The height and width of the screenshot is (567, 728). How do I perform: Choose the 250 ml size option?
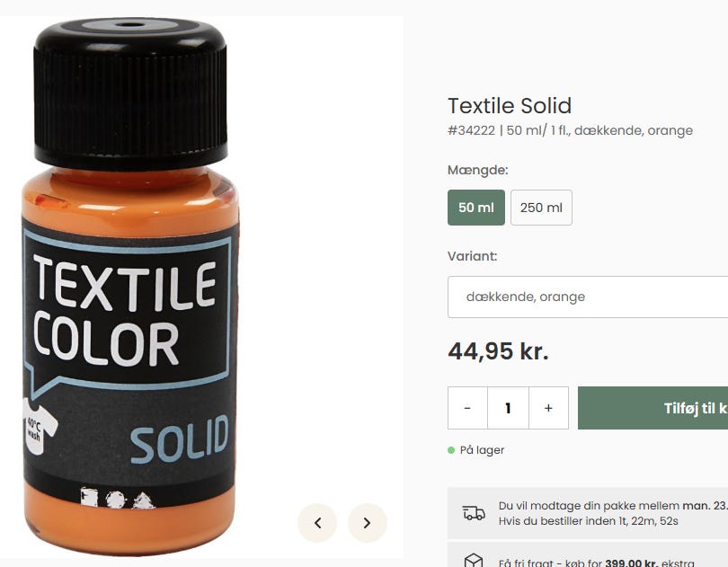[x=541, y=208]
